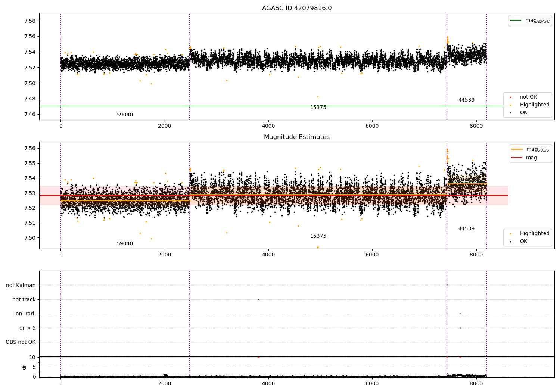Click the 0 x-tick label under bottom panel

pyautogui.click(x=60, y=383)
